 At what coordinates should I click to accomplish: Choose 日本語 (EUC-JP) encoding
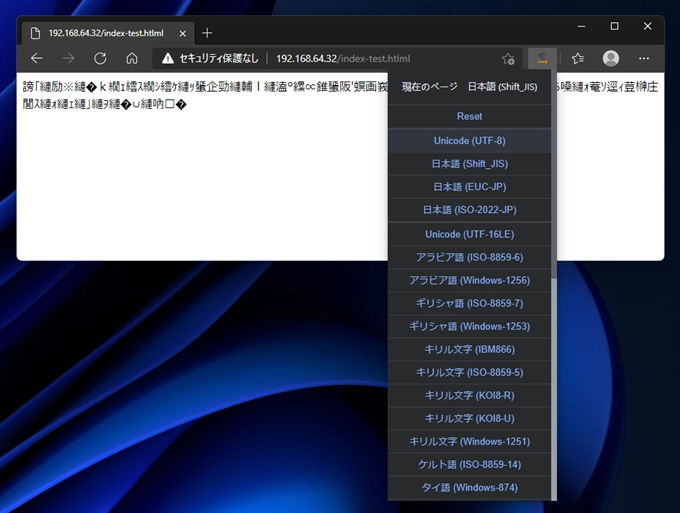(x=469, y=187)
